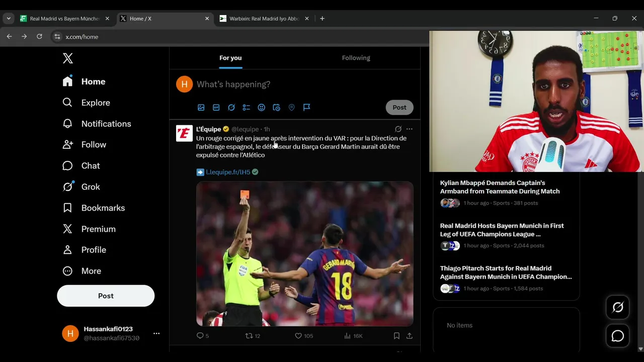Screen dimensions: 644x362
Task: Bookmark the L'Équipe post
Action: pos(396,336)
